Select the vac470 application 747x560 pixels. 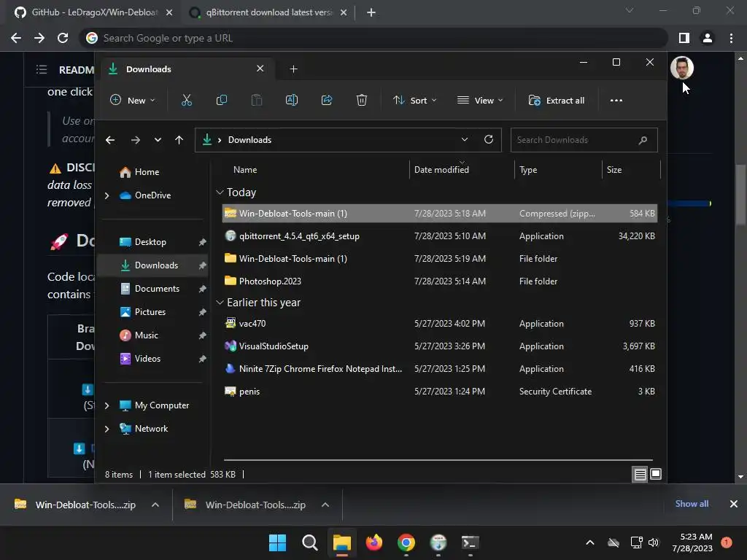point(439,324)
